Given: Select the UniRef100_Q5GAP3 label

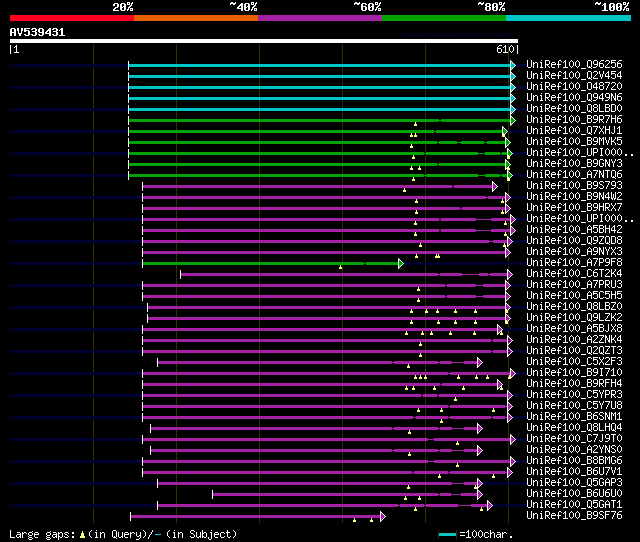Looking at the screenshot, I should (574, 483).
